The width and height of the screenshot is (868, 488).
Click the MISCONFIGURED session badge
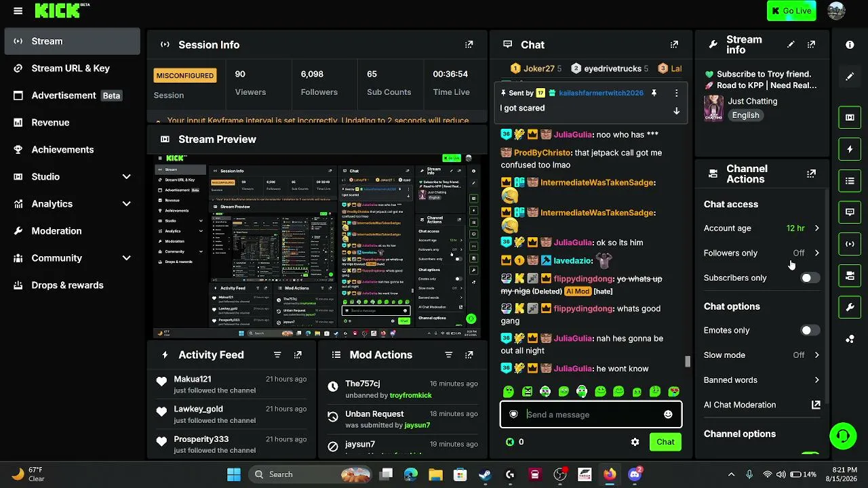tap(185, 75)
